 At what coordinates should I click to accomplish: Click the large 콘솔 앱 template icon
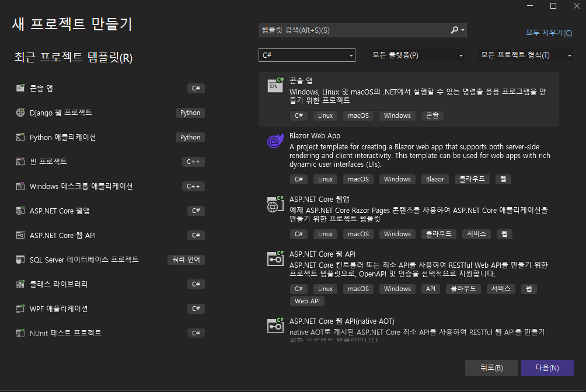click(275, 85)
